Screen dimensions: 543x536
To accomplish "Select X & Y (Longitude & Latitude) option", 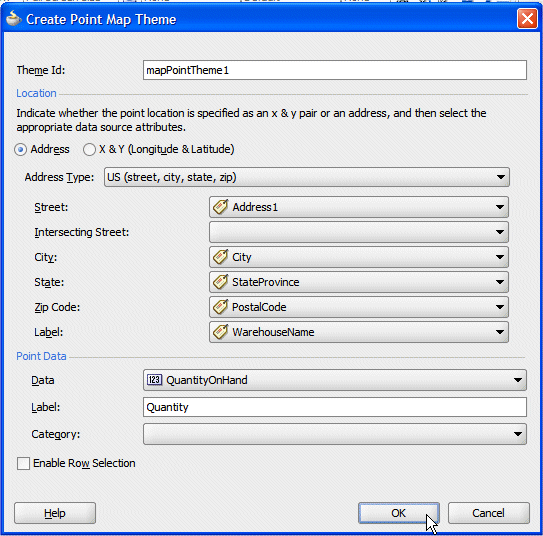I will [89, 150].
